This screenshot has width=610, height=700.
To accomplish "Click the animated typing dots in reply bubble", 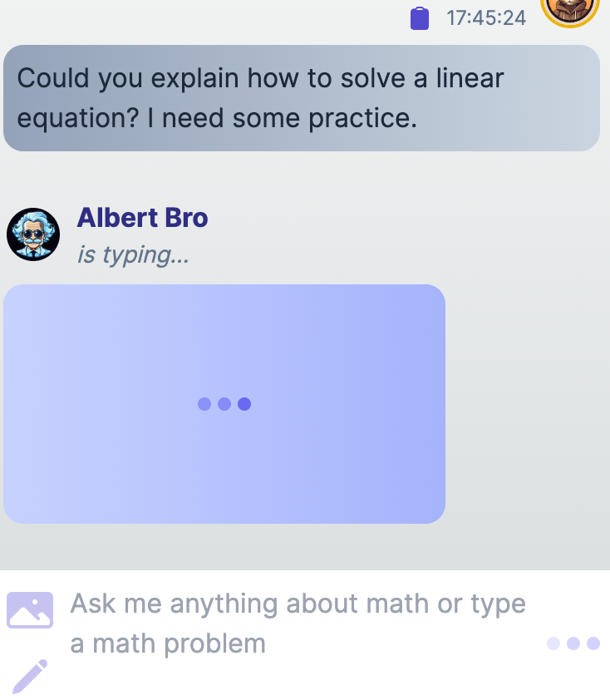I will click(x=224, y=404).
